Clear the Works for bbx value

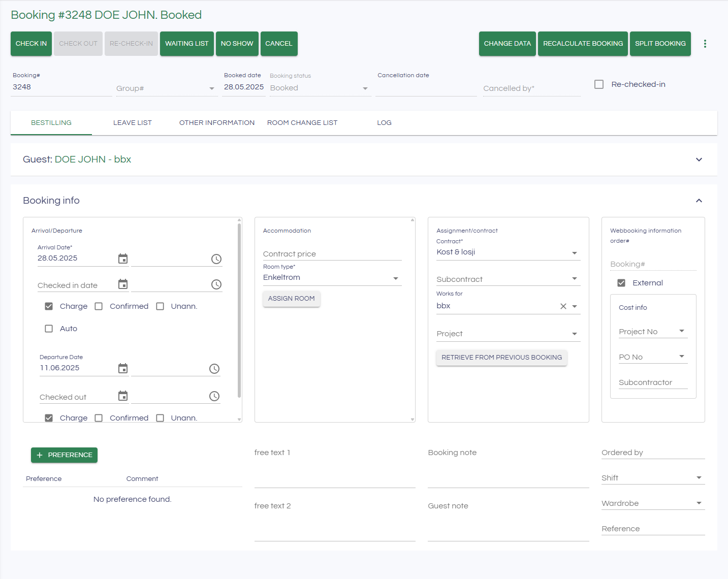563,306
